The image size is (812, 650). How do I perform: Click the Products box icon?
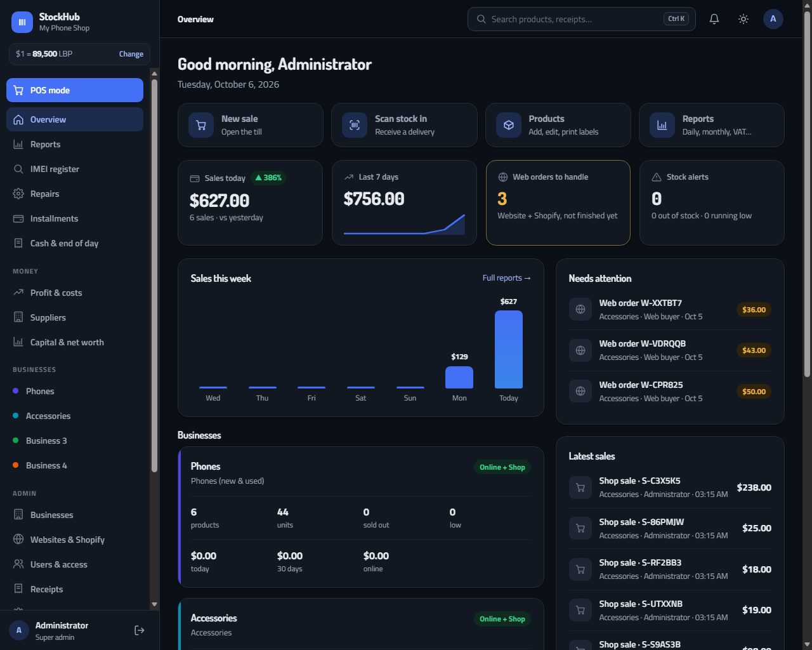[509, 125]
